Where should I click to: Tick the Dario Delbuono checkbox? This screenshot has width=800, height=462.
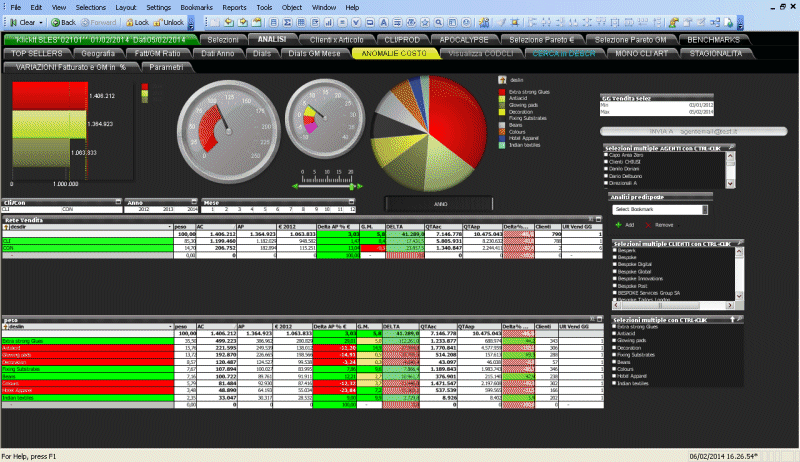click(606, 176)
